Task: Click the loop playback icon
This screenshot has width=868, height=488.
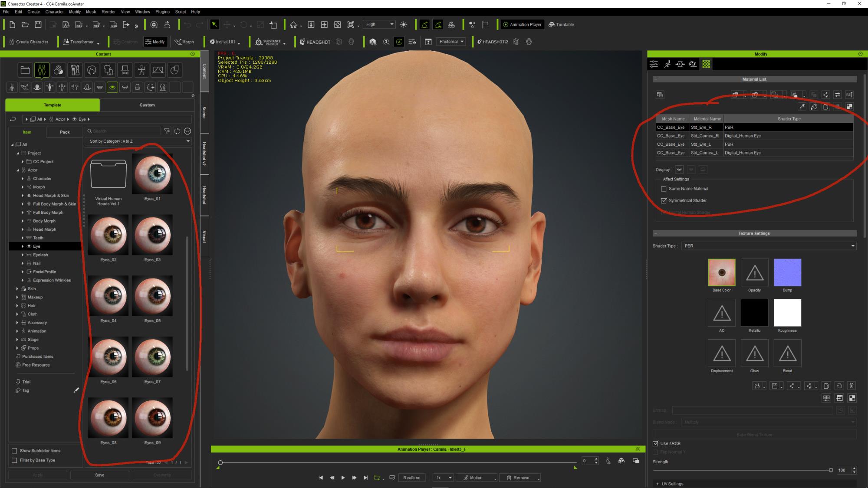Action: (x=377, y=478)
